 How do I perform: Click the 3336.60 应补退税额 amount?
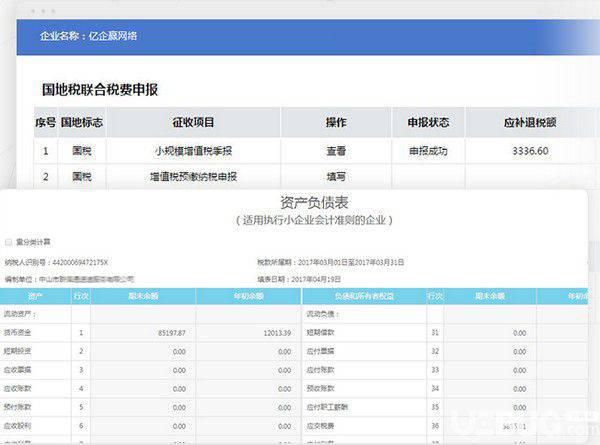[x=530, y=151]
